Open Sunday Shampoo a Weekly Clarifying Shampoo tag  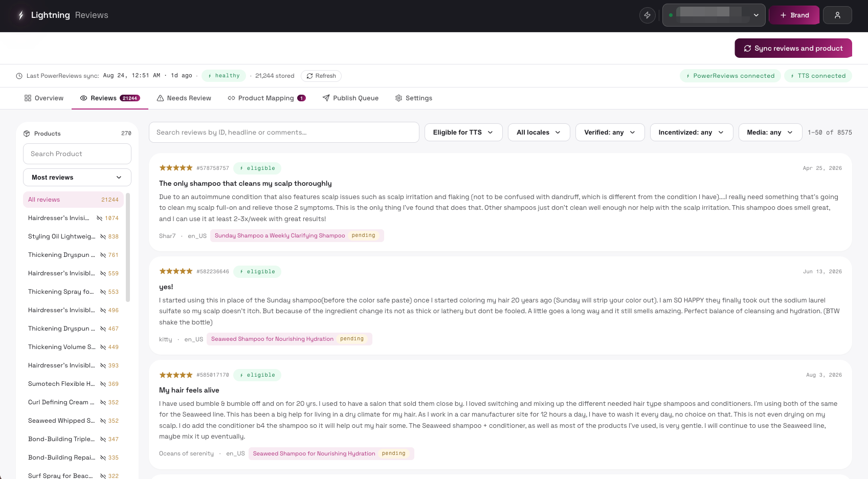click(297, 236)
